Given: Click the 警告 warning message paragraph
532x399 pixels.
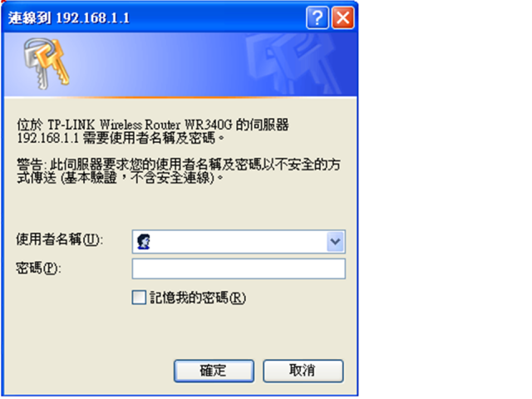Looking at the screenshot, I should tap(179, 171).
